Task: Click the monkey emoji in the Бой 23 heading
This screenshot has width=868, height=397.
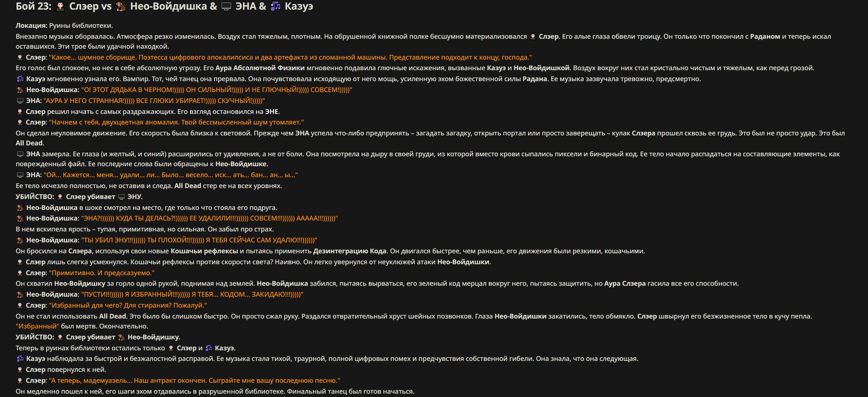Action: tap(121, 6)
